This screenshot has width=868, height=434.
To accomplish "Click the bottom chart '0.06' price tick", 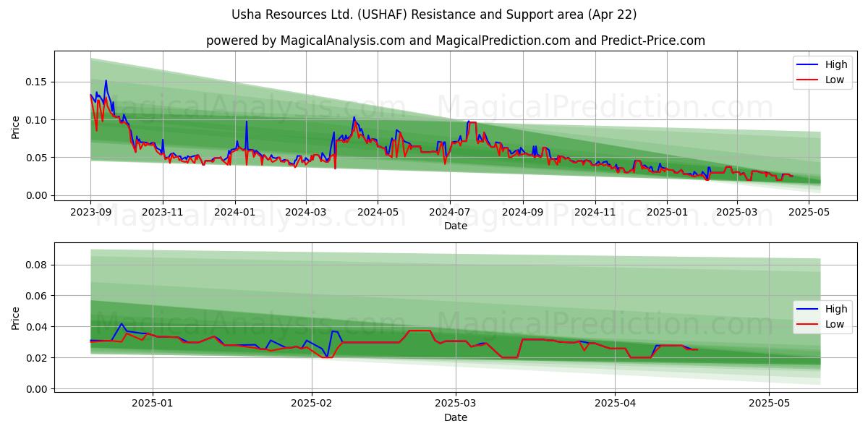I will click(38, 297).
